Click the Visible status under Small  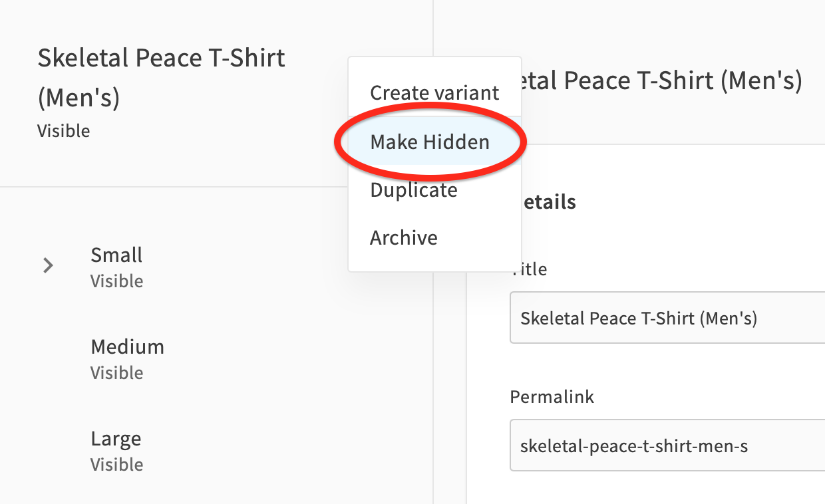[x=116, y=281]
